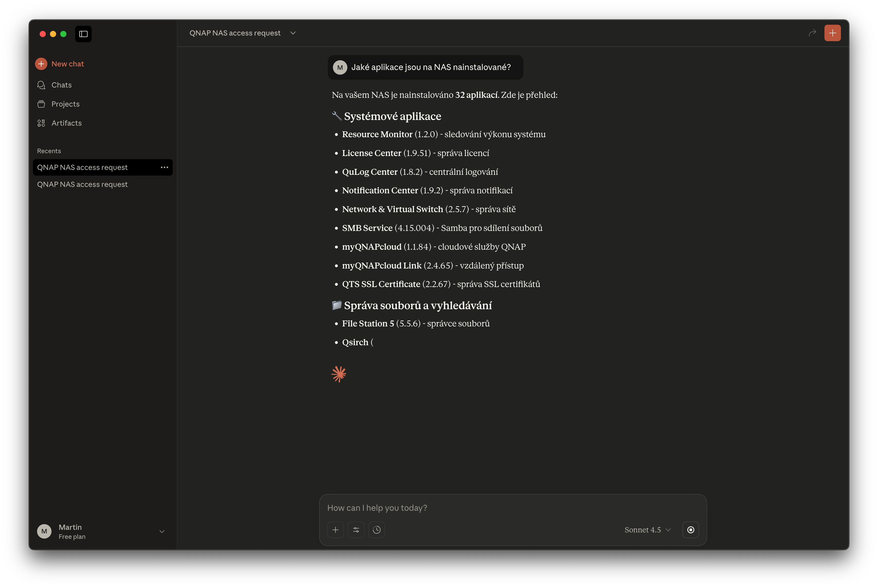Viewport: 878px width, 588px height.
Task: Open the Sonnet 4.5 model selector
Action: click(647, 530)
